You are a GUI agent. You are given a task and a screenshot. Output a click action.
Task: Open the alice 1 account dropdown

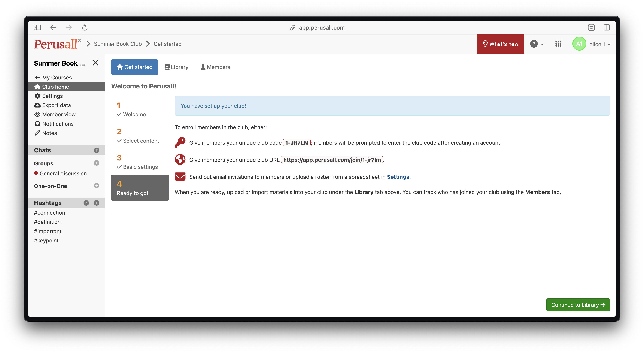pyautogui.click(x=600, y=44)
